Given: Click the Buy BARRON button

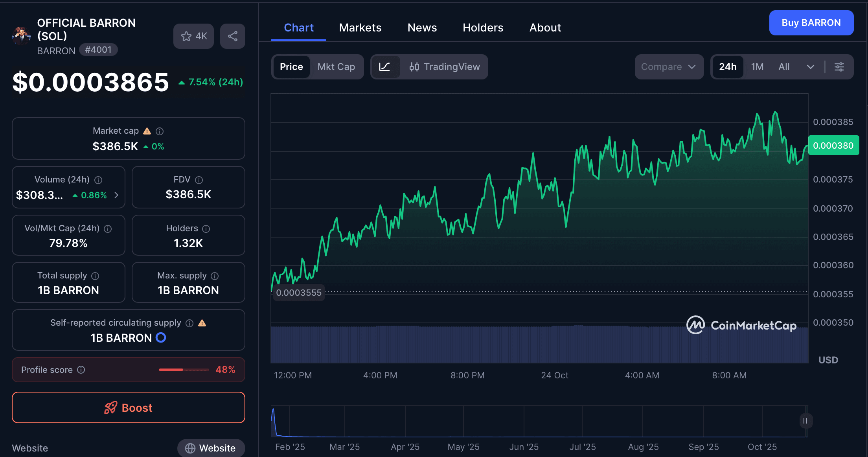Looking at the screenshot, I should pos(811,23).
